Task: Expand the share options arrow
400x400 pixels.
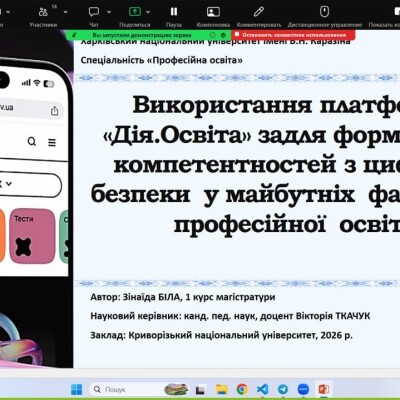Action: click(x=148, y=12)
